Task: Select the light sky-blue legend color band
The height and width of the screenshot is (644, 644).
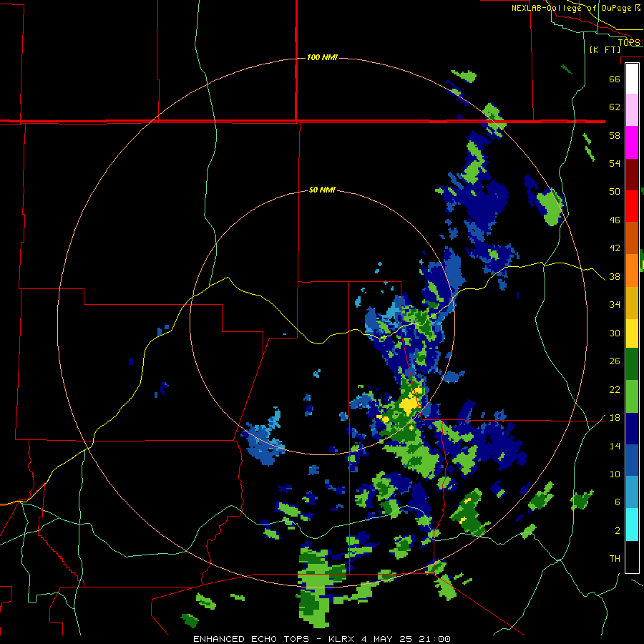Action: pos(632,492)
